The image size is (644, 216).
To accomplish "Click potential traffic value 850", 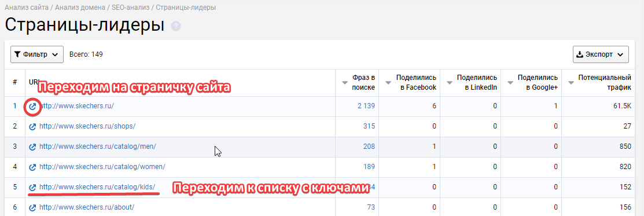I will (x=625, y=147).
